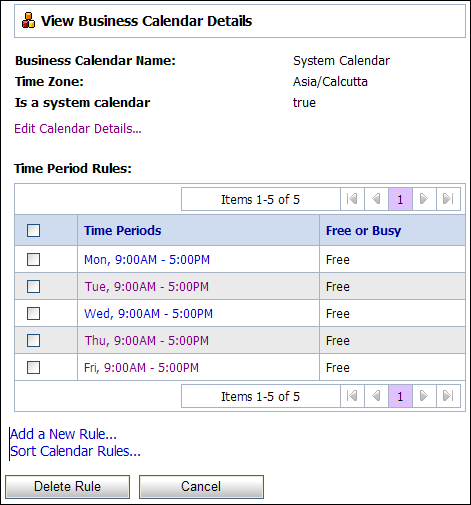The image size is (471, 505).
Task: Select page 1 in top pagination
Action: tap(400, 199)
